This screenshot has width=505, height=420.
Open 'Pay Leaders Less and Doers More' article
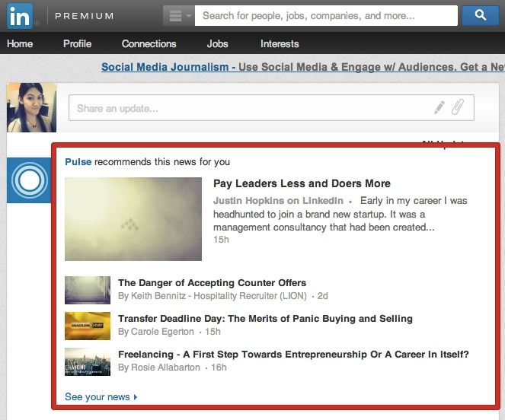tap(302, 183)
